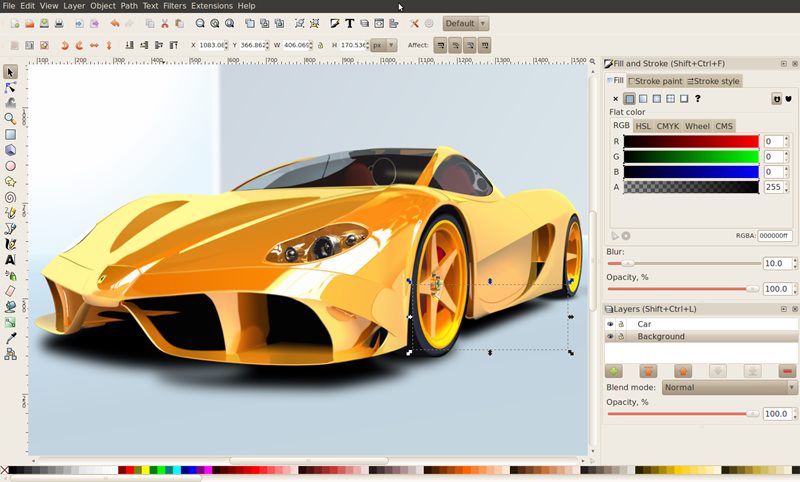Switch to Wheel color tab
The height and width of the screenshot is (482, 800).
click(x=697, y=126)
